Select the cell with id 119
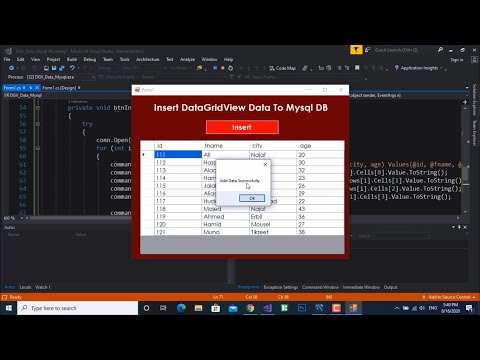 [178, 216]
